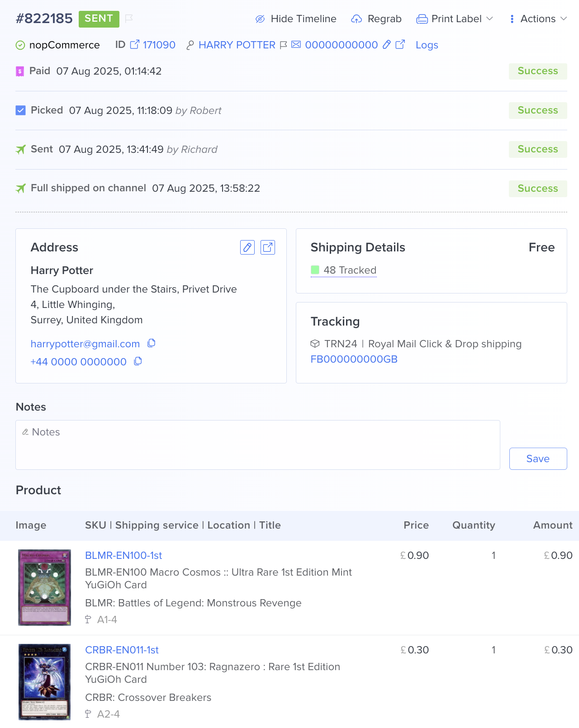Click the flag icon beside SENT badge
This screenshot has width=579, height=728.
(129, 19)
